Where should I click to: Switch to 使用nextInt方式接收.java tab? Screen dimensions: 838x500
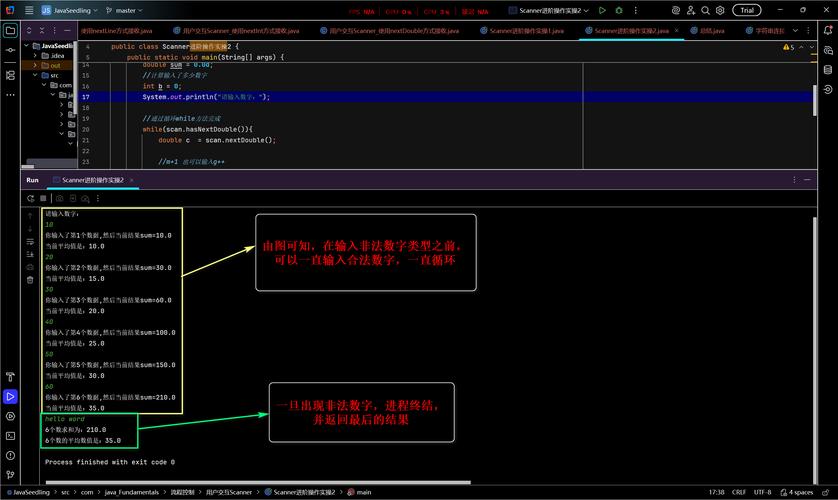click(x=236, y=30)
